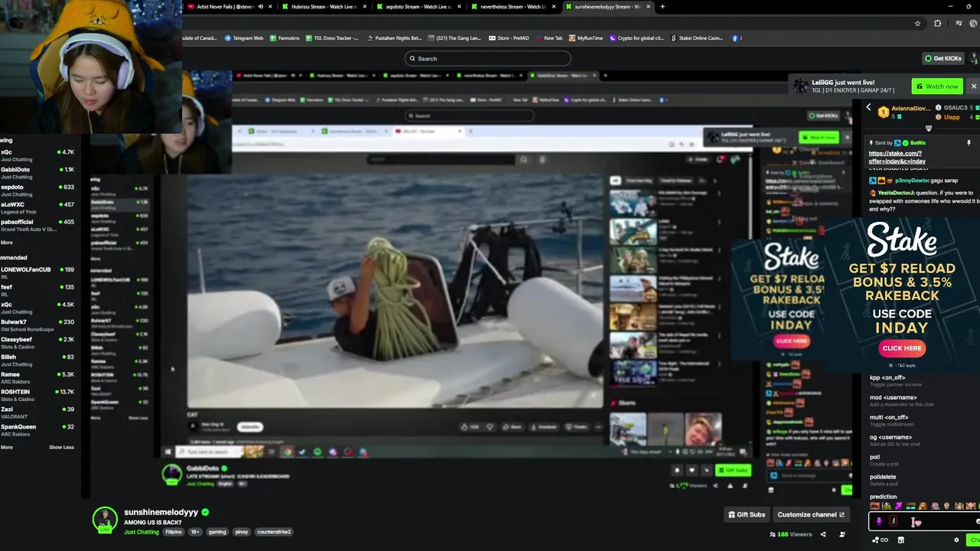980x551 pixels.
Task: Open a new browser tab with plus
Action: tap(662, 7)
